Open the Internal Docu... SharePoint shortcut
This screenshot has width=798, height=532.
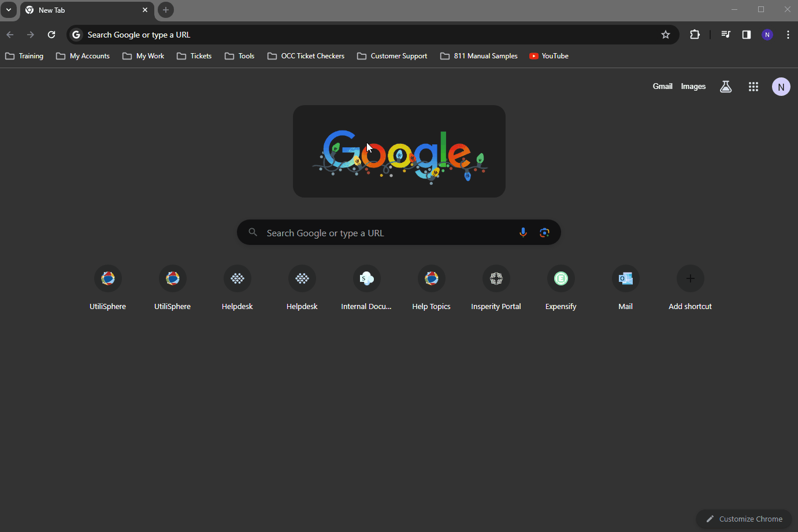pos(366,288)
